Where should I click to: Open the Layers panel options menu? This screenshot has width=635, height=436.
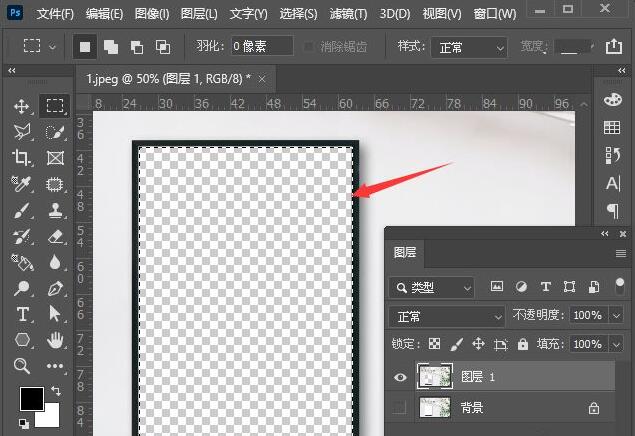pyautogui.click(x=620, y=253)
